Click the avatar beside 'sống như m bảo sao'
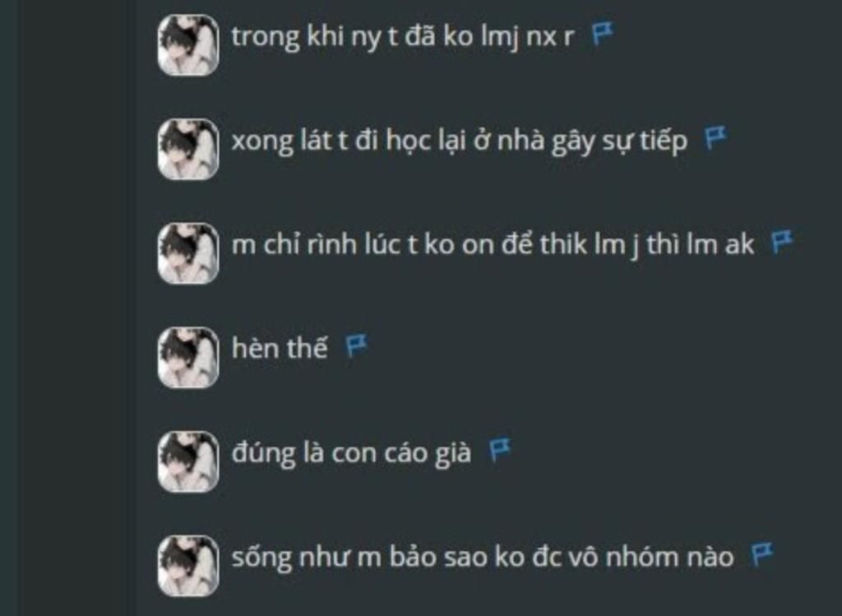This screenshot has width=842, height=616. [x=188, y=566]
